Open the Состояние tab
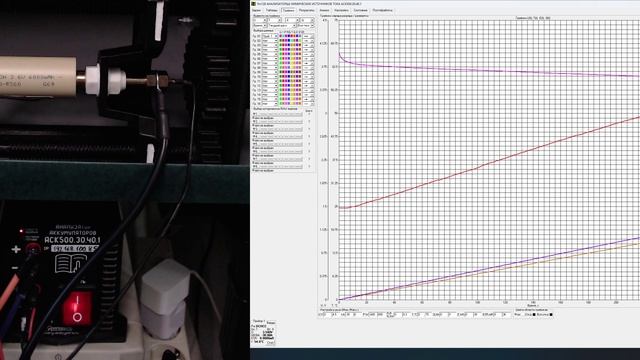640x360 pixels. (360, 10)
